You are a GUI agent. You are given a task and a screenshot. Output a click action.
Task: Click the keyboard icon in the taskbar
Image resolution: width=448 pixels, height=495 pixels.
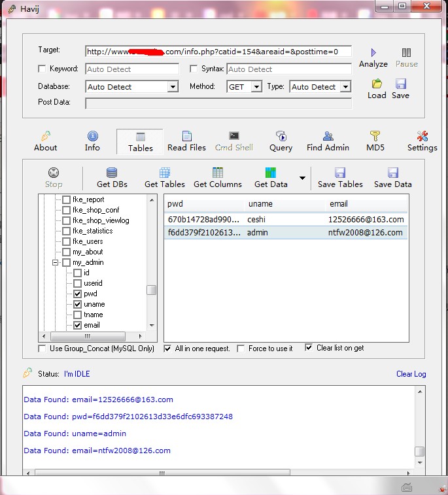tap(407, 487)
